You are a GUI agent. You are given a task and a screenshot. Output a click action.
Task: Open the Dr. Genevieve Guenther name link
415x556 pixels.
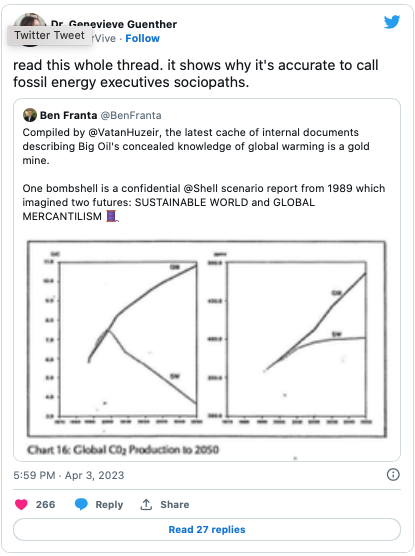point(114,24)
